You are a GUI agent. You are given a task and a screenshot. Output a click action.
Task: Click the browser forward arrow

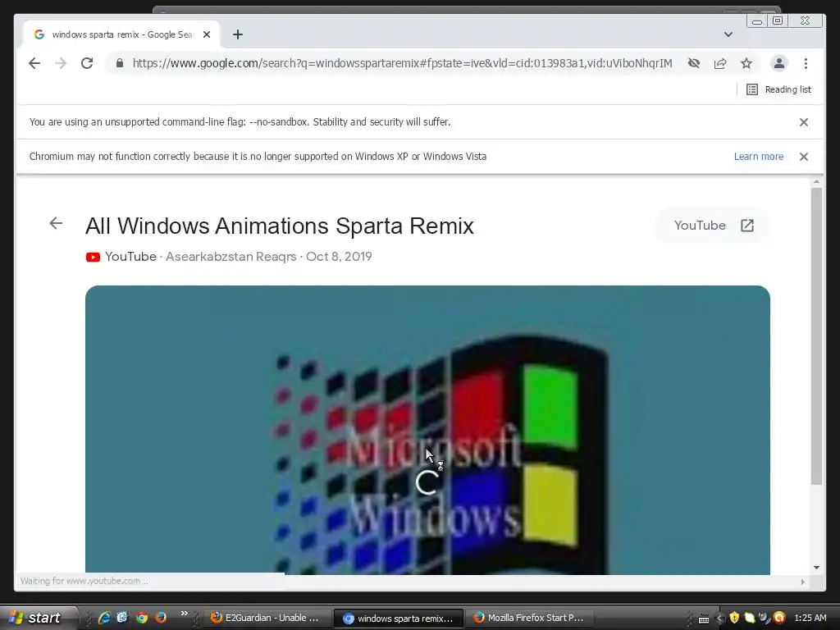(x=61, y=63)
